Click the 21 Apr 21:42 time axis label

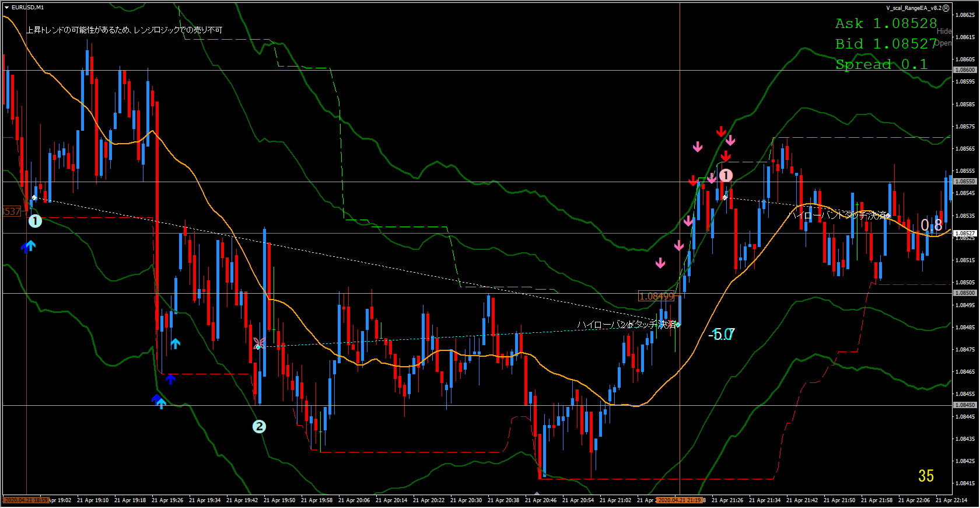[802, 500]
